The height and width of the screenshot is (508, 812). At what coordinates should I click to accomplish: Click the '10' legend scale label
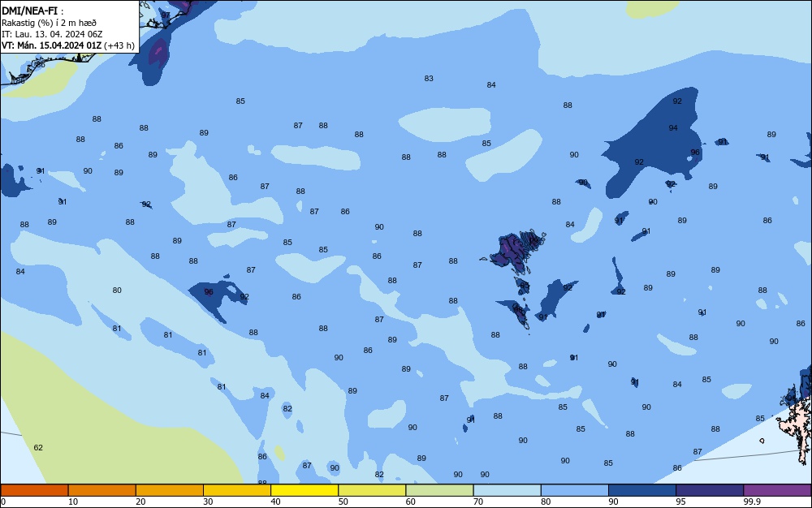point(73,502)
